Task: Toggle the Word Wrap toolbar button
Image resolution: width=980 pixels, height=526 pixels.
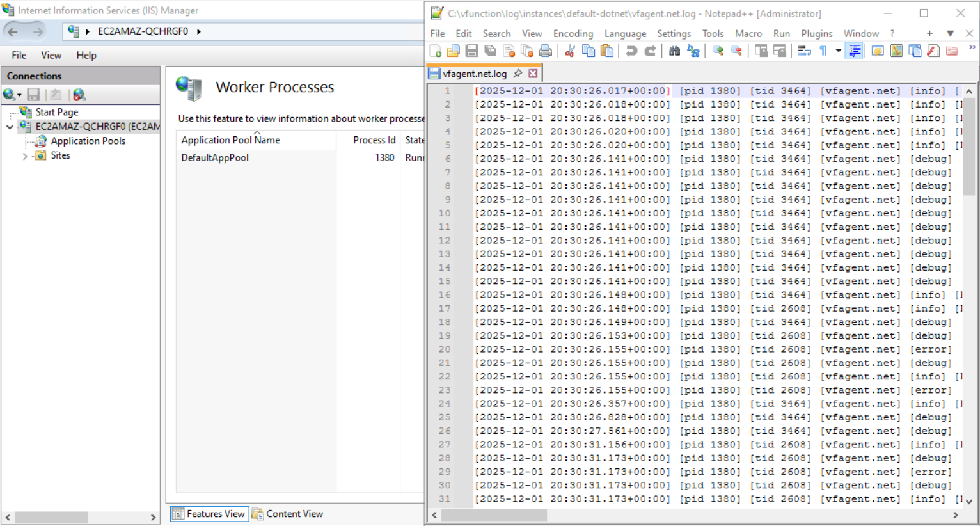Action: 804,51
